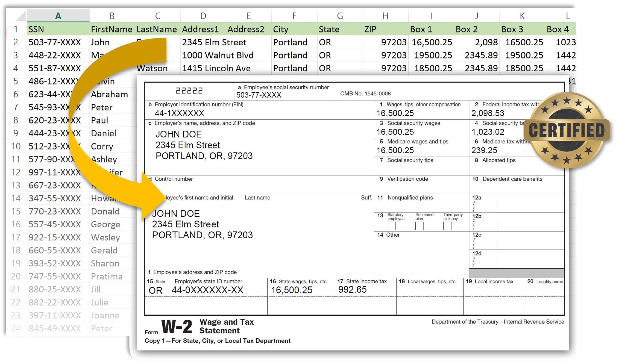Select column F header
This screenshot has height=364, width=619.
(294, 16)
